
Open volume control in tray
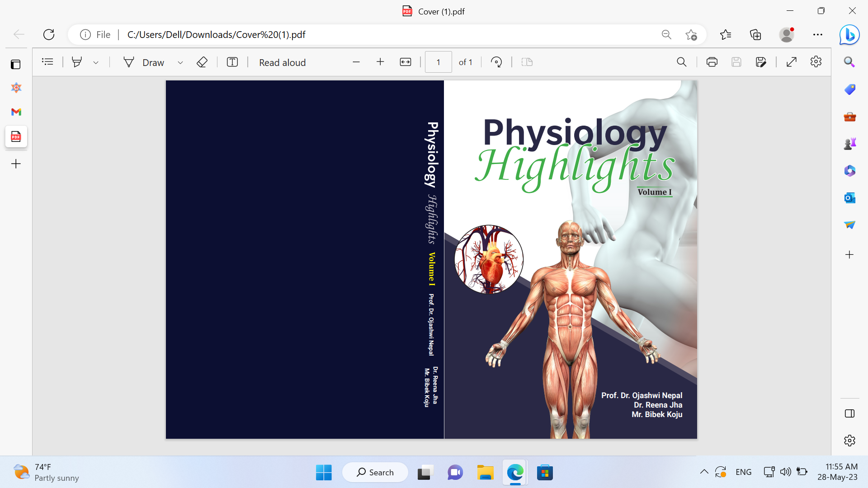tap(785, 472)
